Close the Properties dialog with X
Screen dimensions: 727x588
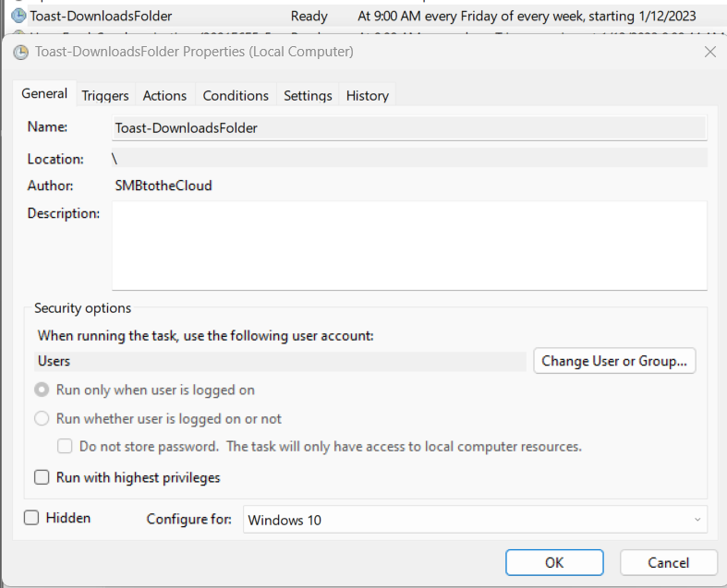(709, 53)
